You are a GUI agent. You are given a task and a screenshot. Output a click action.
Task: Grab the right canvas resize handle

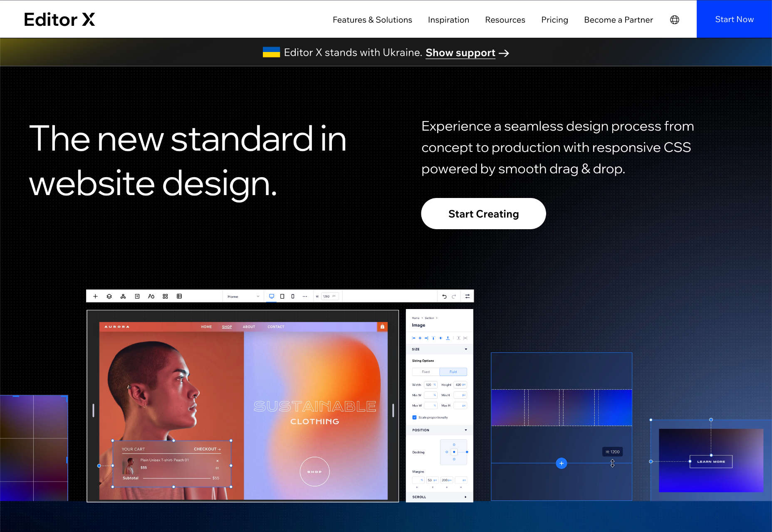click(393, 411)
